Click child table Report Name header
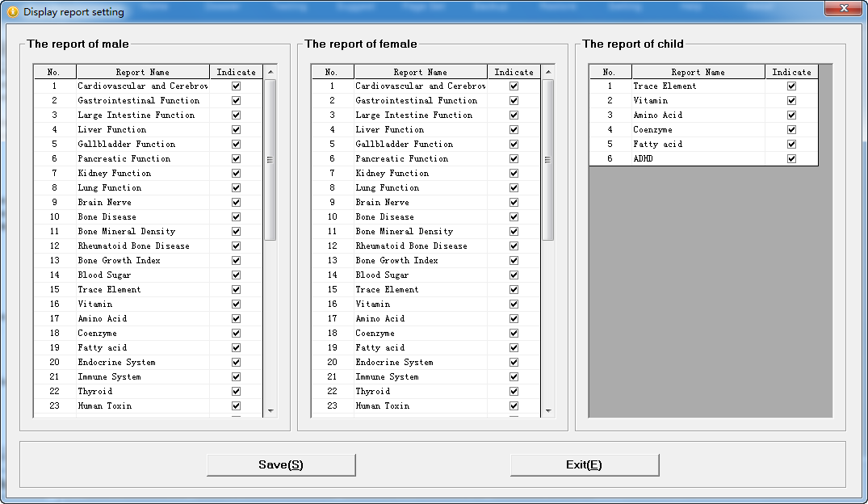This screenshot has height=504, width=868. pos(698,72)
